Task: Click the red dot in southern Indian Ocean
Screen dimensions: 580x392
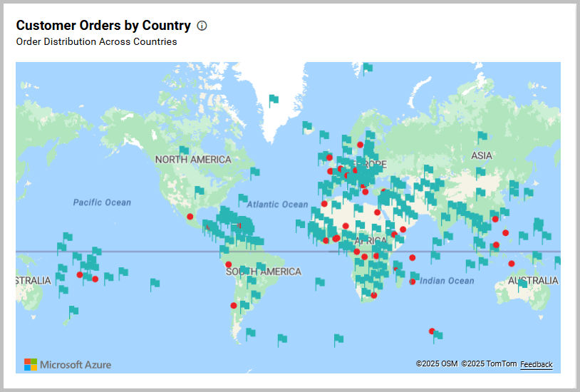Action: (x=432, y=331)
